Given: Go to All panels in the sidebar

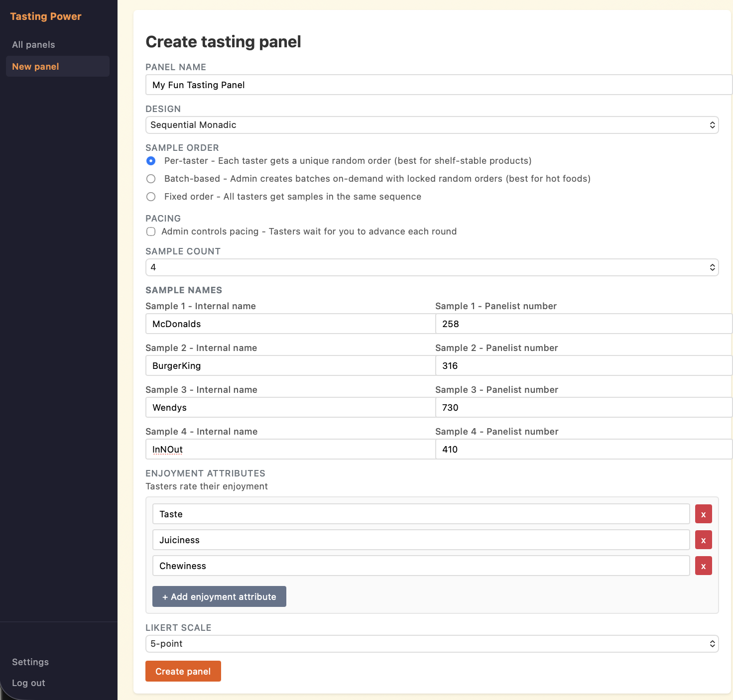Looking at the screenshot, I should [x=33, y=44].
